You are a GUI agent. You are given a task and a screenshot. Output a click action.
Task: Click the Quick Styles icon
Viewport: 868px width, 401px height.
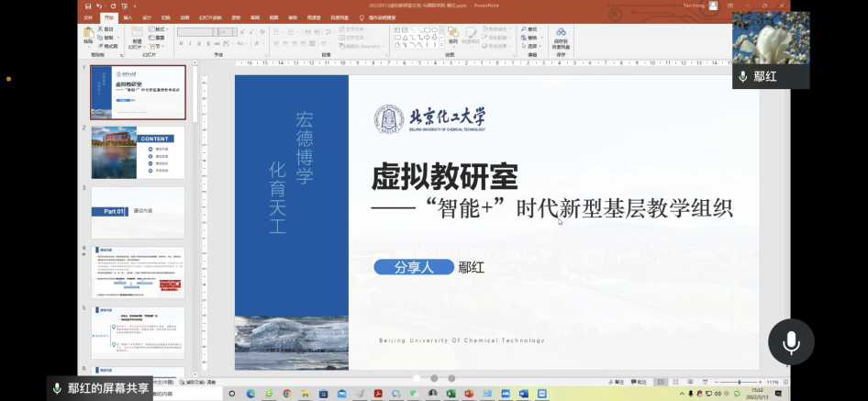pyautogui.click(x=471, y=33)
